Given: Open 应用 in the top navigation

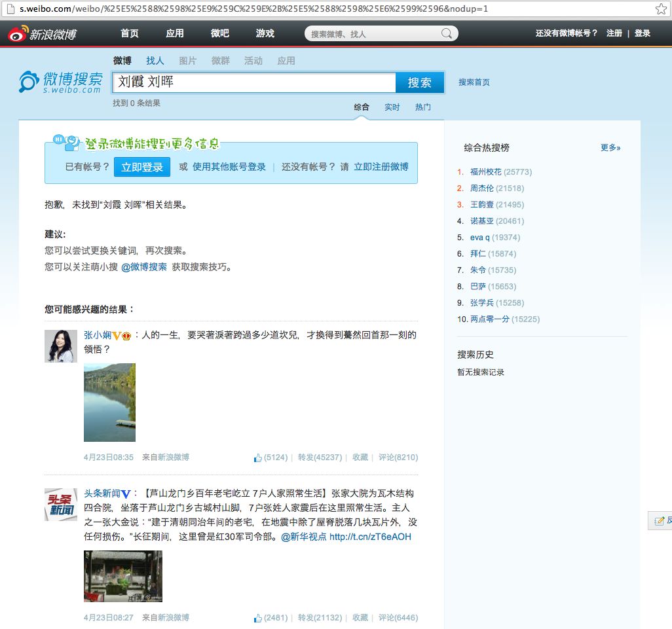Looking at the screenshot, I should click(x=175, y=33).
